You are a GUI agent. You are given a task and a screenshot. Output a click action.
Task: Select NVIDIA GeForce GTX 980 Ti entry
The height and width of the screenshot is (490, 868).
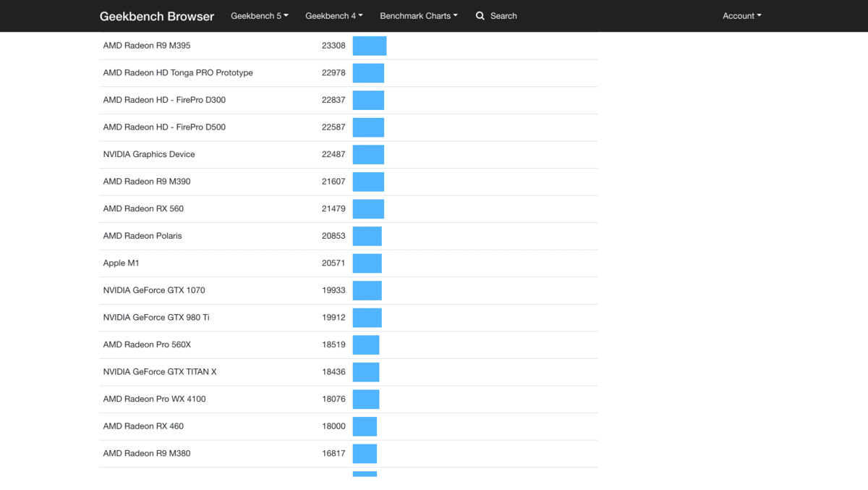point(156,317)
